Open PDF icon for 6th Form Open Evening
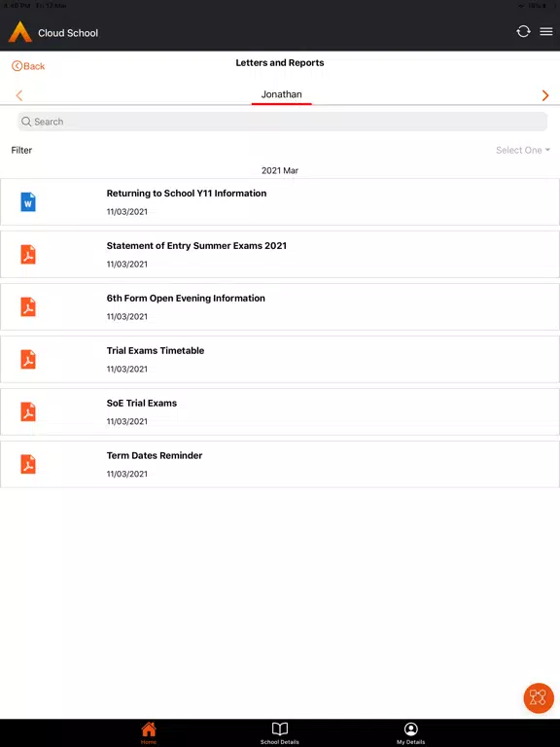The image size is (560, 747). coord(28,306)
